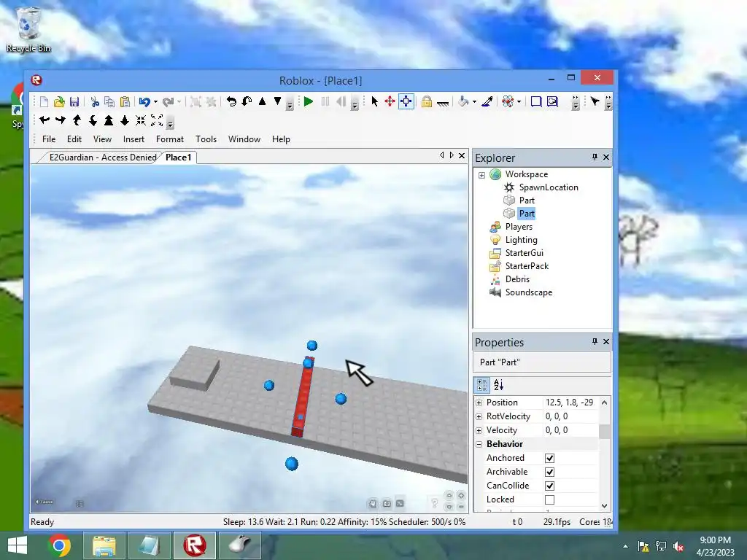Click the screenshot frame icon
The width and height of the screenshot is (747, 560).
552,101
